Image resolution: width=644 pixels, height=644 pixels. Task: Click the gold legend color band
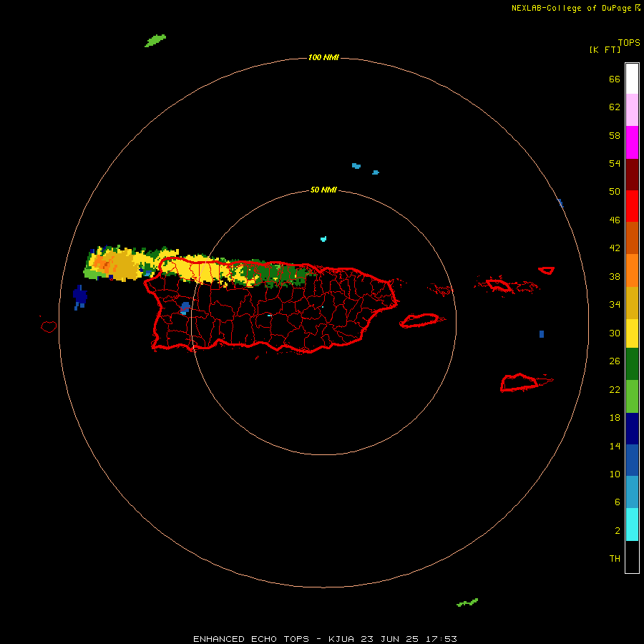(632, 302)
